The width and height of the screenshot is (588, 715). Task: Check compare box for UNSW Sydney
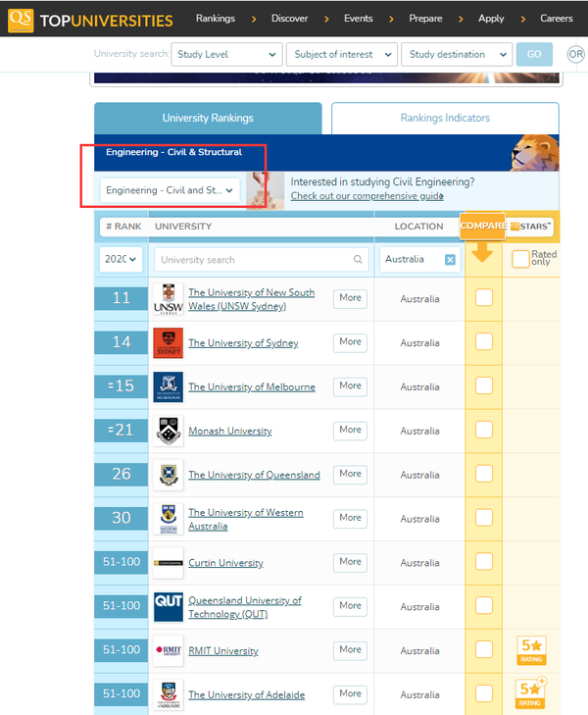(484, 298)
